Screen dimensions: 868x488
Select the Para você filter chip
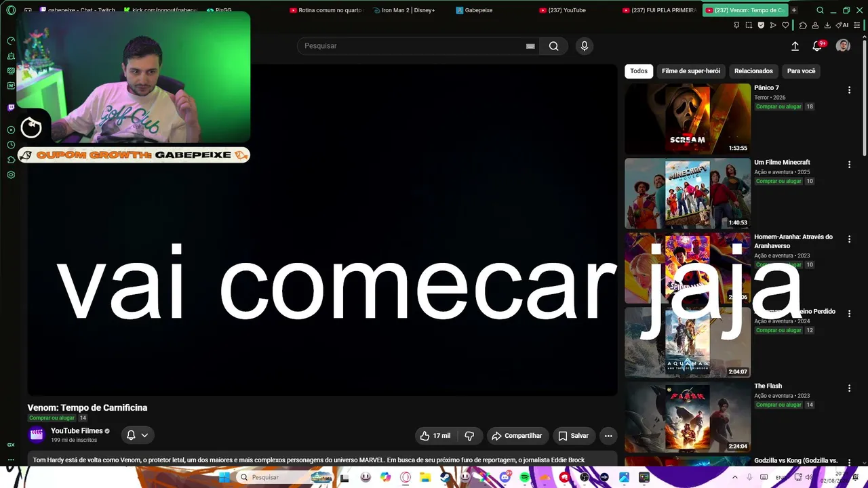click(x=801, y=71)
